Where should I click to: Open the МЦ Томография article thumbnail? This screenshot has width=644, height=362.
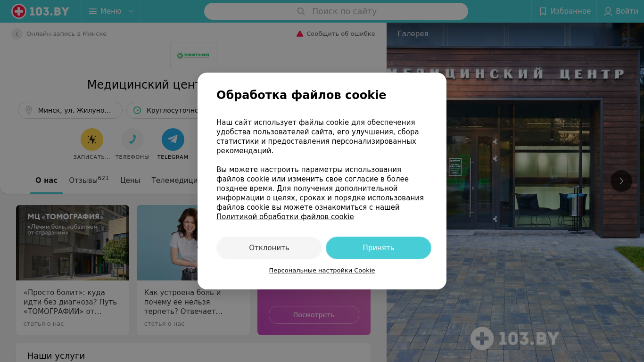73,243
